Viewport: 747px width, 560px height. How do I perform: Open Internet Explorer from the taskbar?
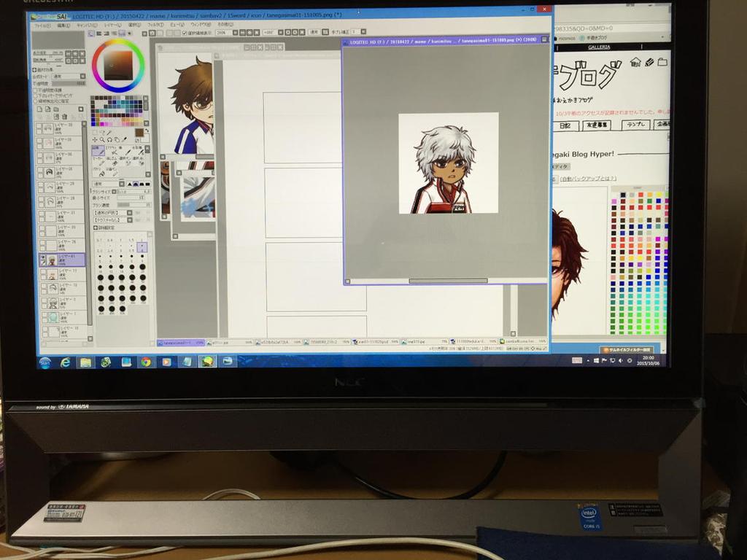65,362
